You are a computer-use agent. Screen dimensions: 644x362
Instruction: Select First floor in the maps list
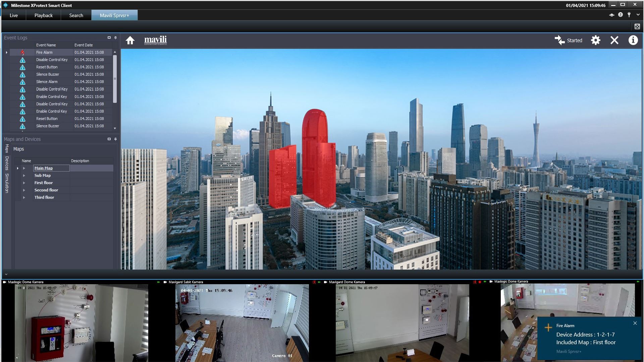click(x=44, y=183)
